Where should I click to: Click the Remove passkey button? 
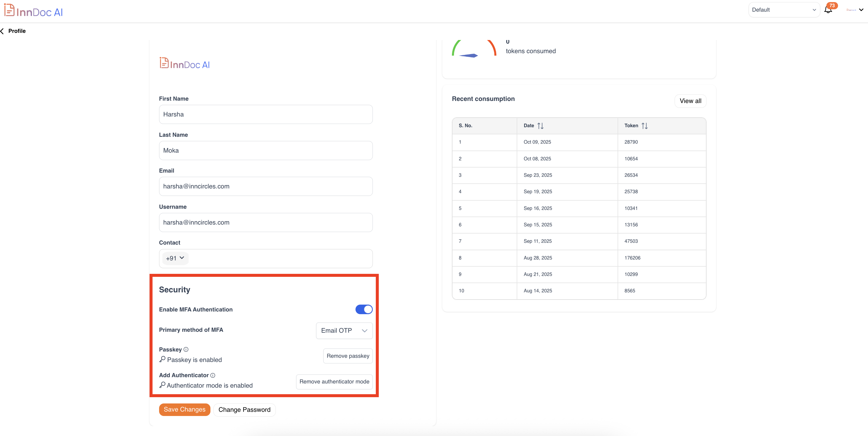[348, 356]
